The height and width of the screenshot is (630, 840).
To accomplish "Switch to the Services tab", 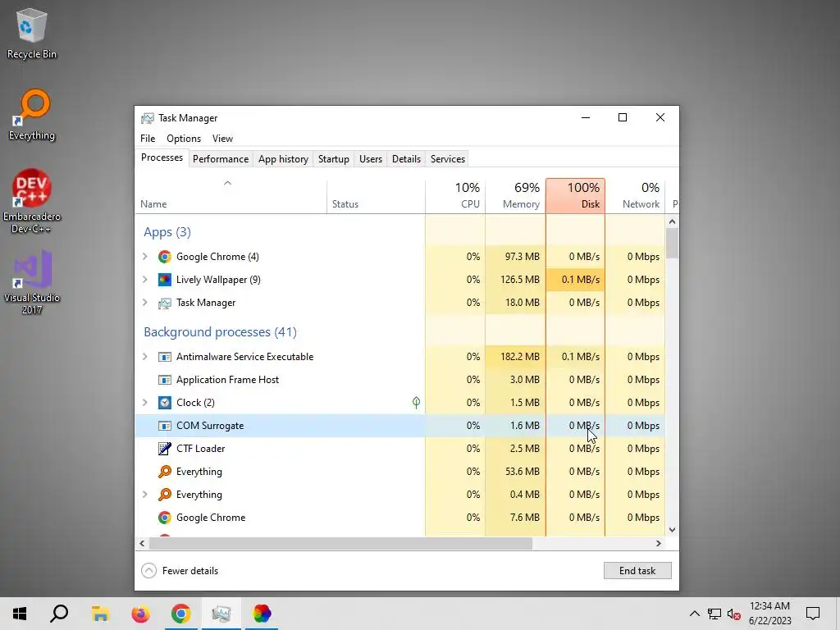I will point(448,159).
